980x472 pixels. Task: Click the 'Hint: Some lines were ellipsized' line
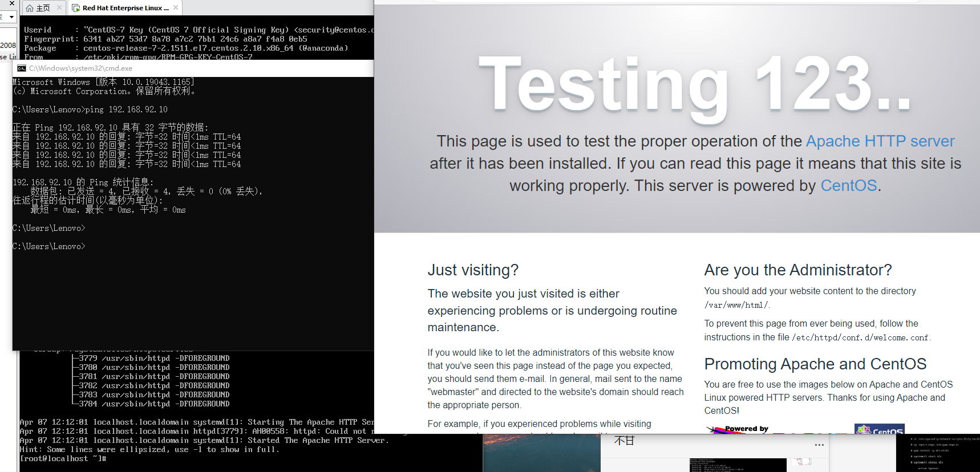[149, 450]
